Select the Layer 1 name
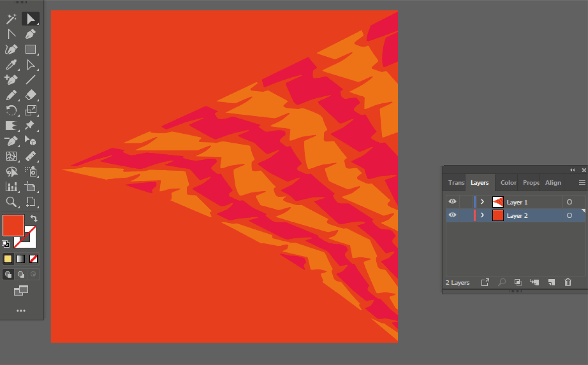 click(x=517, y=202)
